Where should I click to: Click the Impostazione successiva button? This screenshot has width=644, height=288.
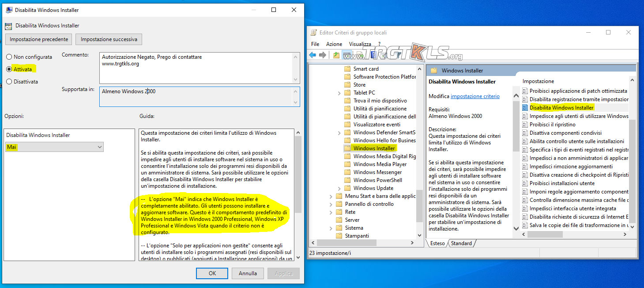[109, 39]
